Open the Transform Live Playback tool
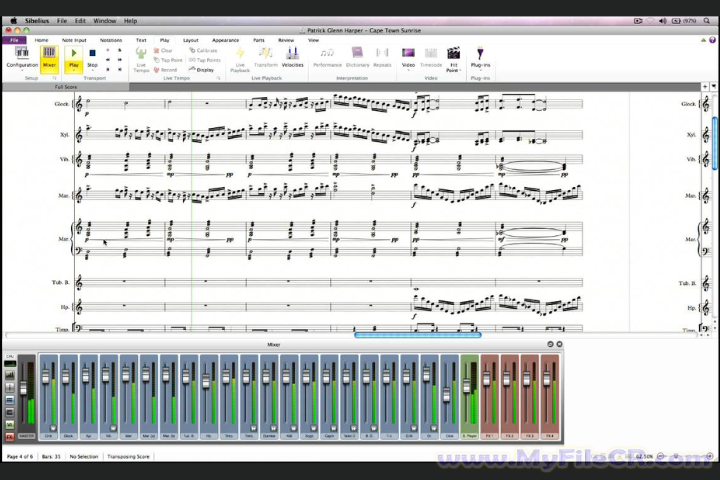 tap(265, 57)
